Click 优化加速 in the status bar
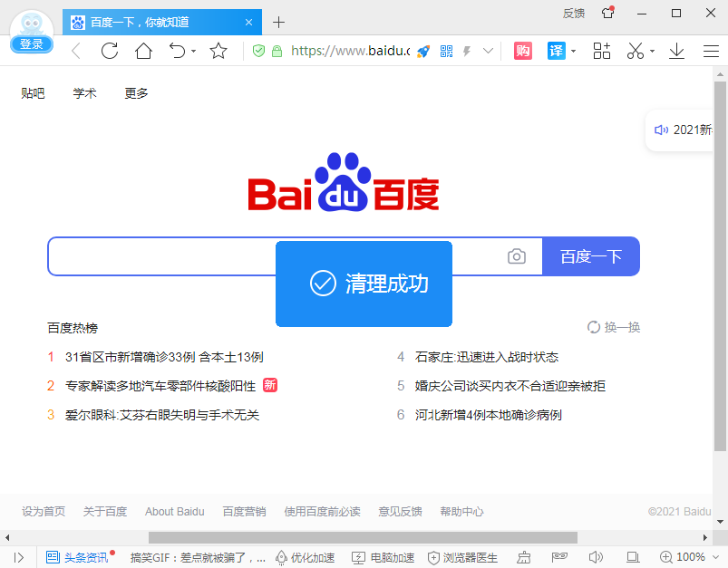Viewport: 728px width, 568px height. pyautogui.click(x=305, y=557)
